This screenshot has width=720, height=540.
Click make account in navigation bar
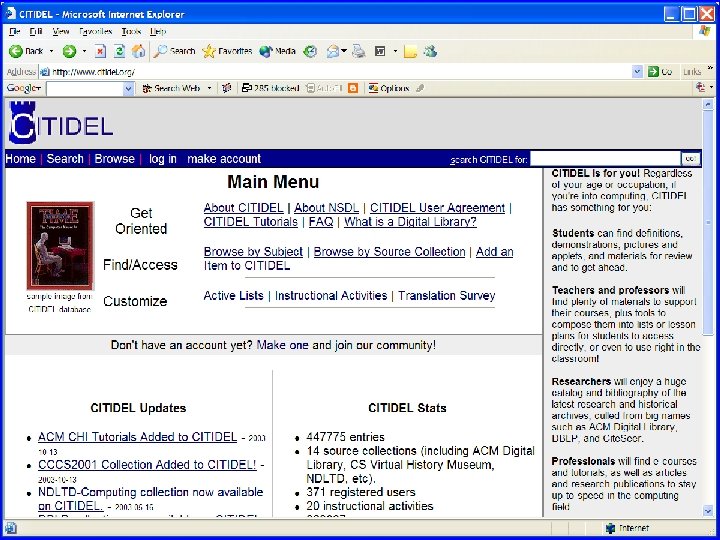[x=224, y=159]
